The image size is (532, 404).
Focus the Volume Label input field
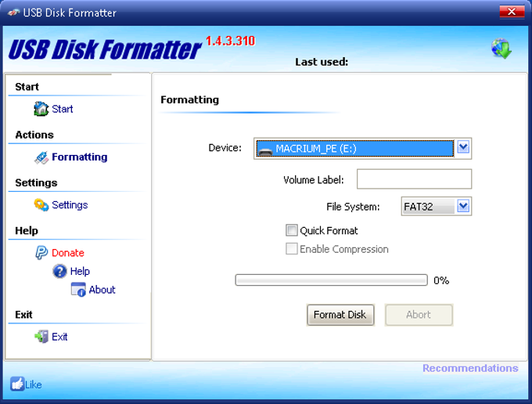(x=414, y=179)
